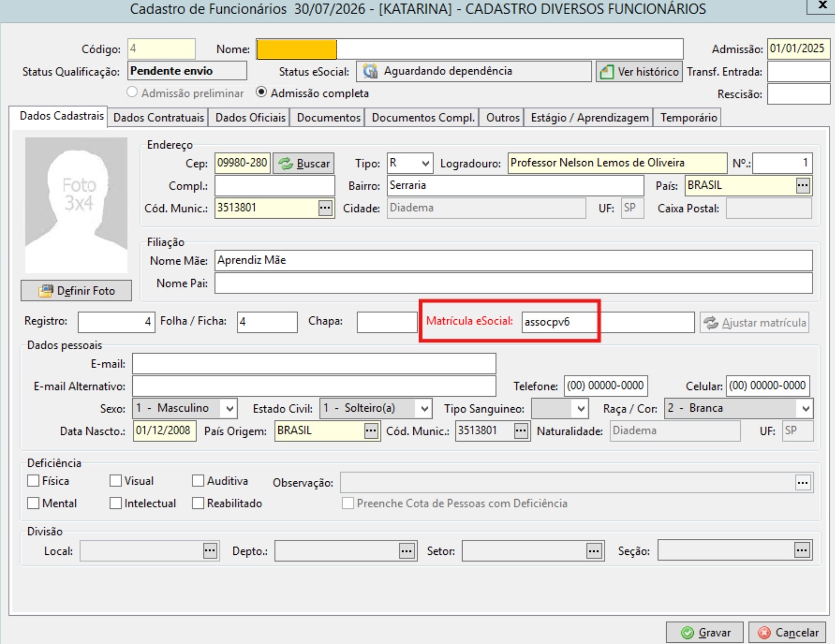Expand the Estado Civil dropdown

(424, 408)
